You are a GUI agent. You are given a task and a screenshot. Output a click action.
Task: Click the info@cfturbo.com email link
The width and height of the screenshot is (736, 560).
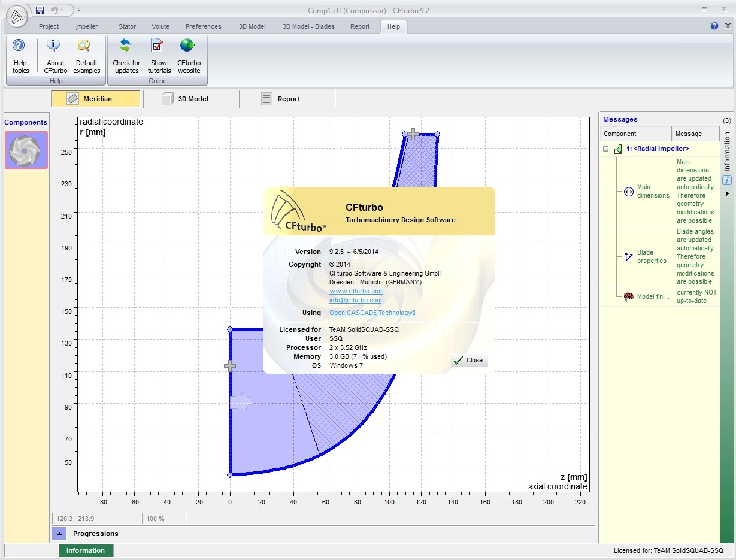355,300
